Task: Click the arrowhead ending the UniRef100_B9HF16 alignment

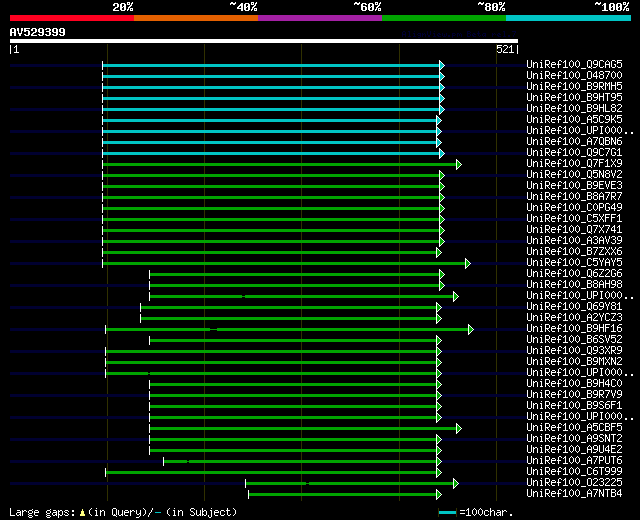Action: (x=470, y=329)
